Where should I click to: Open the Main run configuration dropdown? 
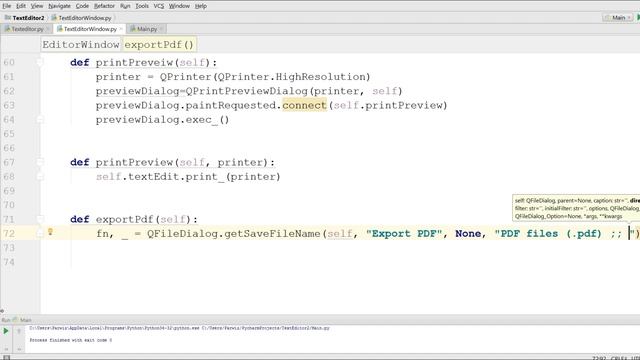pyautogui.click(x=618, y=18)
